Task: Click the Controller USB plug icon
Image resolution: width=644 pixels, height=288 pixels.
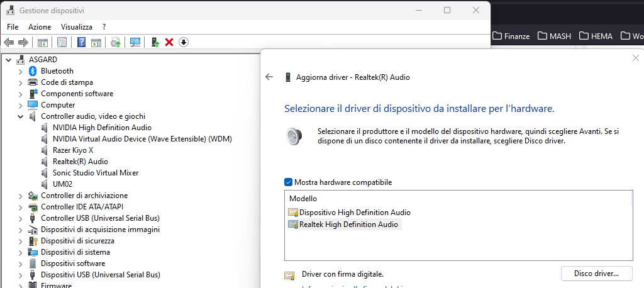Action: 33,218
